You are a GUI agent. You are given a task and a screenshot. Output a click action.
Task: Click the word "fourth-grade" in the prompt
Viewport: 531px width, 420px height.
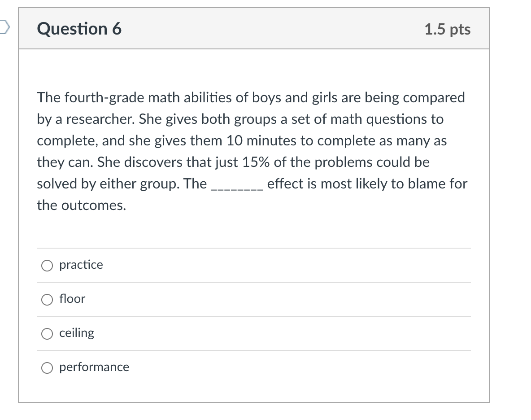(x=104, y=98)
